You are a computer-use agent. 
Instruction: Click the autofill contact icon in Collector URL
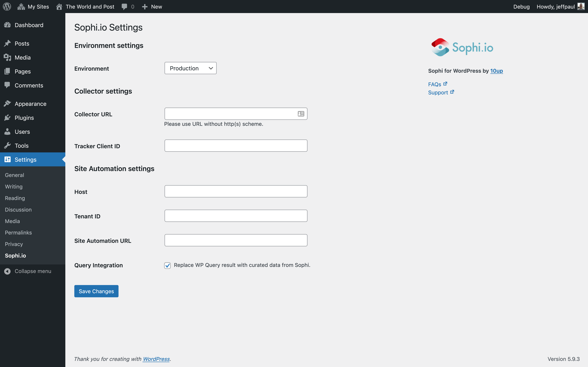(301, 114)
